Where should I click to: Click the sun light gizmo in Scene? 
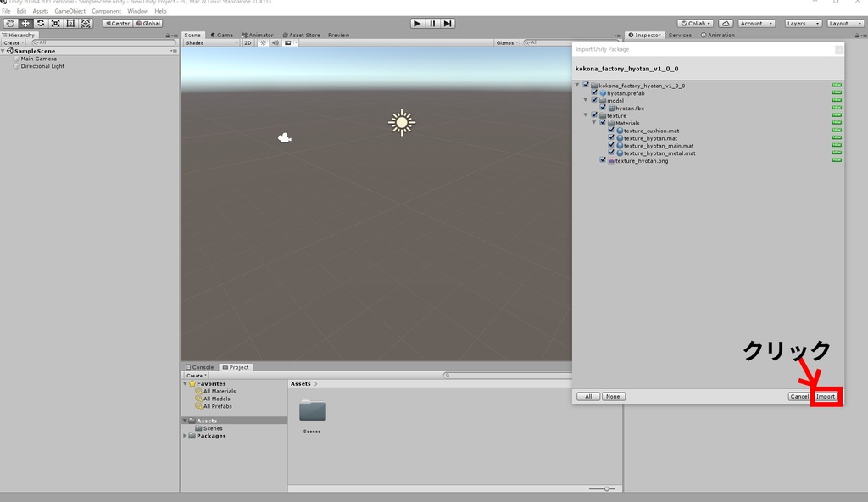click(x=402, y=122)
